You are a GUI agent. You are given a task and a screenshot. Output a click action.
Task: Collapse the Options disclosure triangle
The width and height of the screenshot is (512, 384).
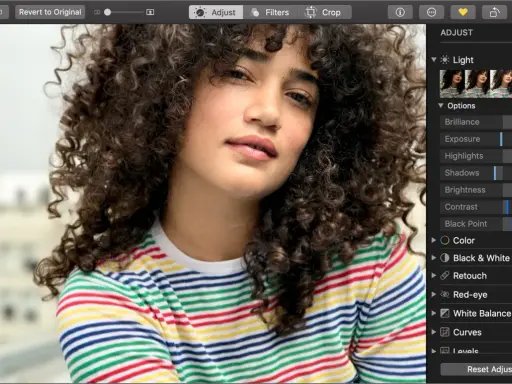[x=441, y=106]
